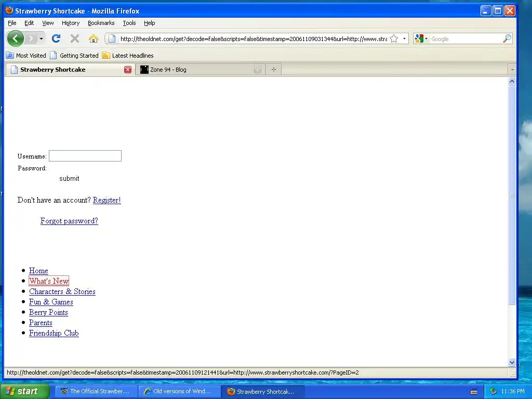The width and height of the screenshot is (532, 399).
Task: Click the page identity icon in address bar
Action: click(112, 38)
